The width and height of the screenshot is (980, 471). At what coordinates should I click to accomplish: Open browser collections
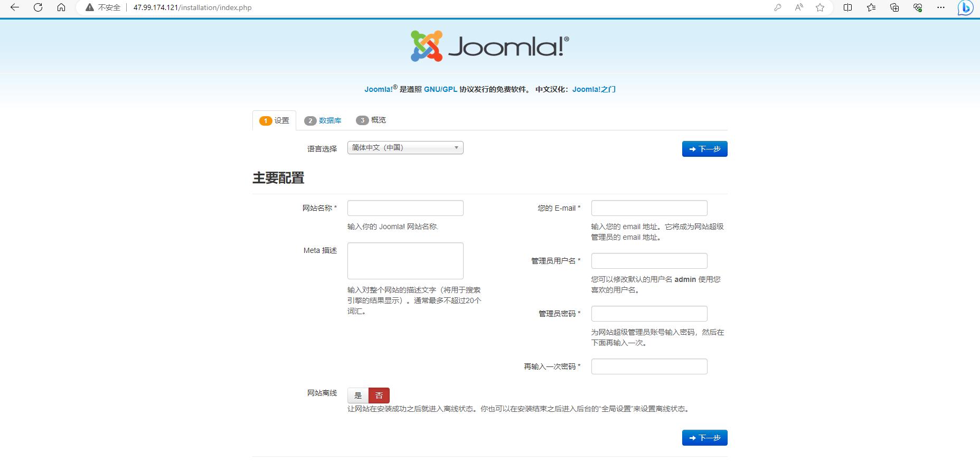click(x=894, y=7)
